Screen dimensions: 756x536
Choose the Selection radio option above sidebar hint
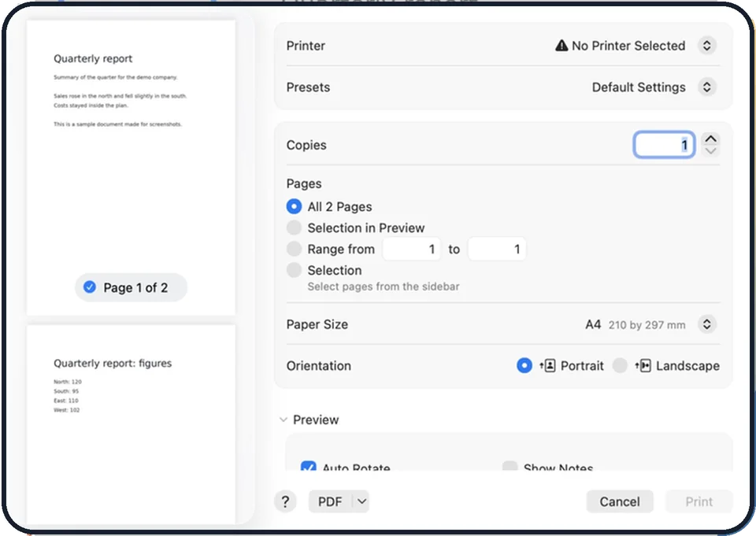pyautogui.click(x=294, y=270)
